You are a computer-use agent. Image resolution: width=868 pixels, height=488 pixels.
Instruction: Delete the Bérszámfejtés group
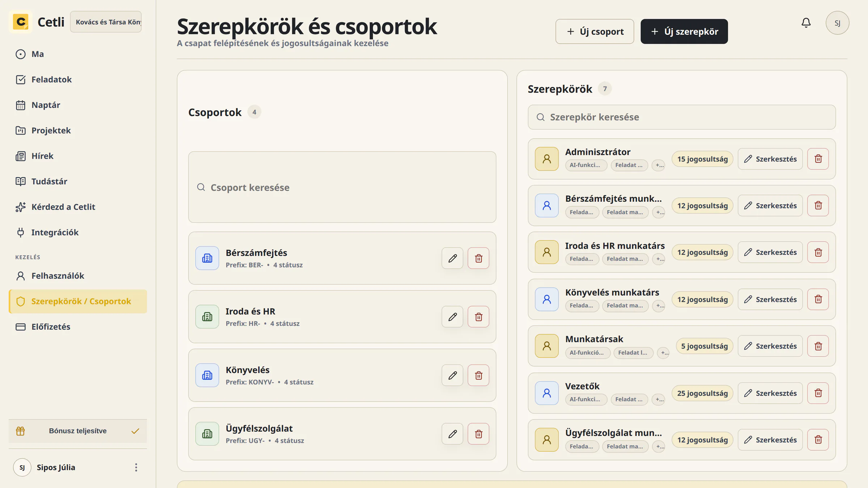point(478,258)
